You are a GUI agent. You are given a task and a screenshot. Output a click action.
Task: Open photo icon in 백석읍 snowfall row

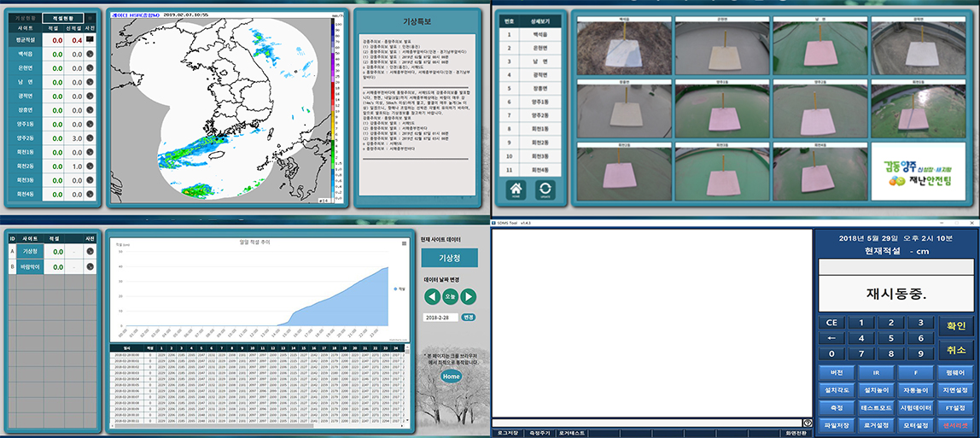tap(90, 54)
